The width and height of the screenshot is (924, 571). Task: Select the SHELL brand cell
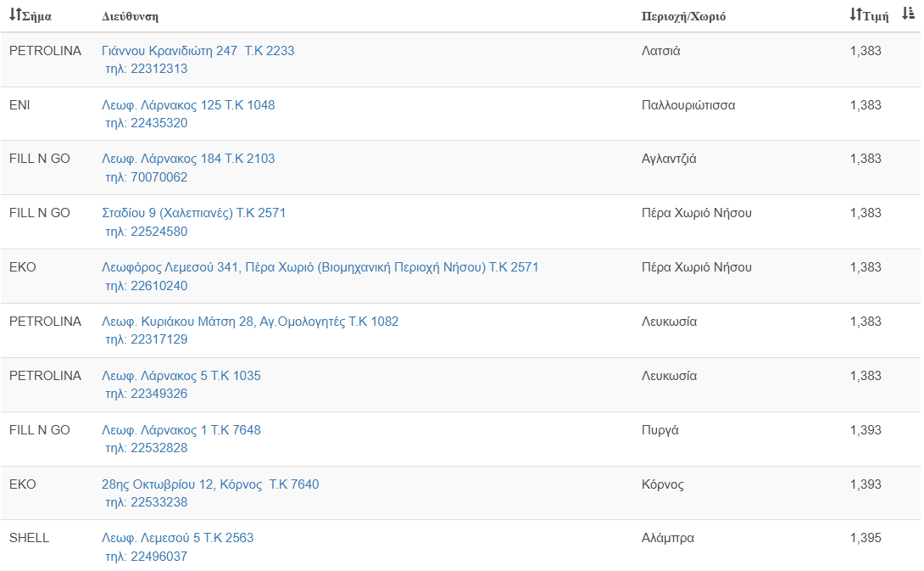(x=29, y=538)
